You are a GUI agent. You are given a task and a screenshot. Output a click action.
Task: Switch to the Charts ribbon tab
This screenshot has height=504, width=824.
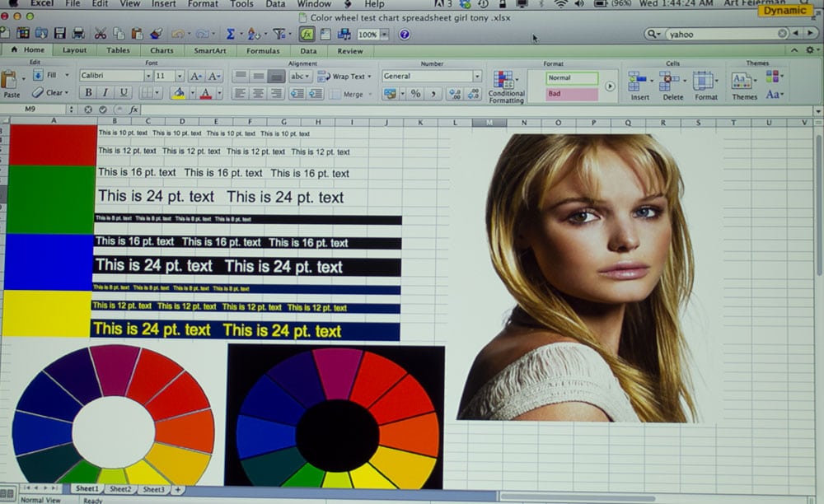162,51
